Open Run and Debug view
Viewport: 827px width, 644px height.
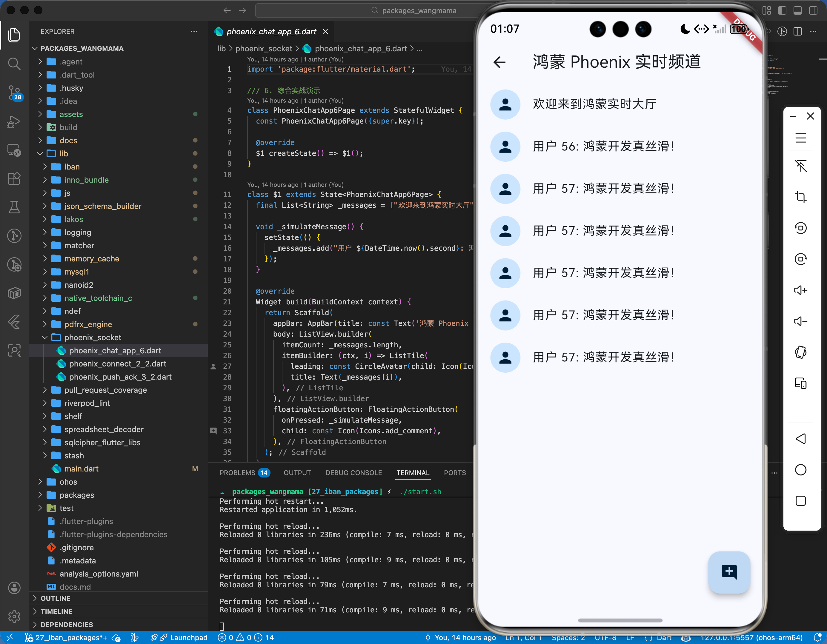[x=14, y=121]
